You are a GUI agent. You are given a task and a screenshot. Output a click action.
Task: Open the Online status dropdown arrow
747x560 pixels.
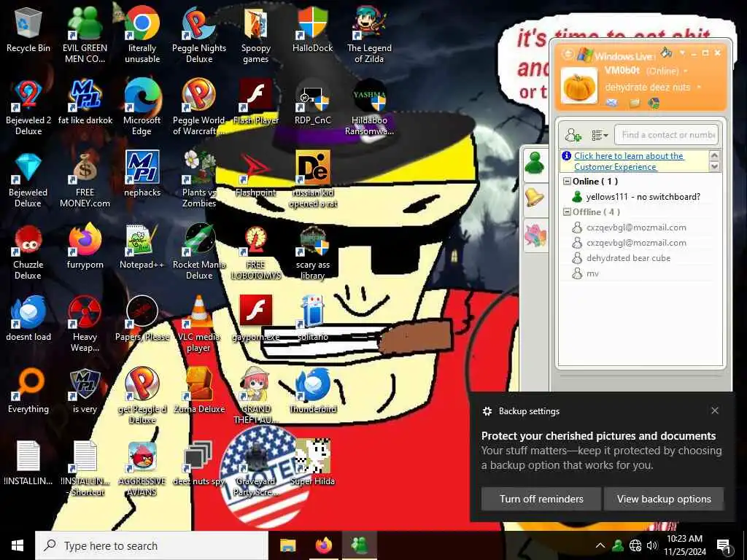[x=686, y=71]
